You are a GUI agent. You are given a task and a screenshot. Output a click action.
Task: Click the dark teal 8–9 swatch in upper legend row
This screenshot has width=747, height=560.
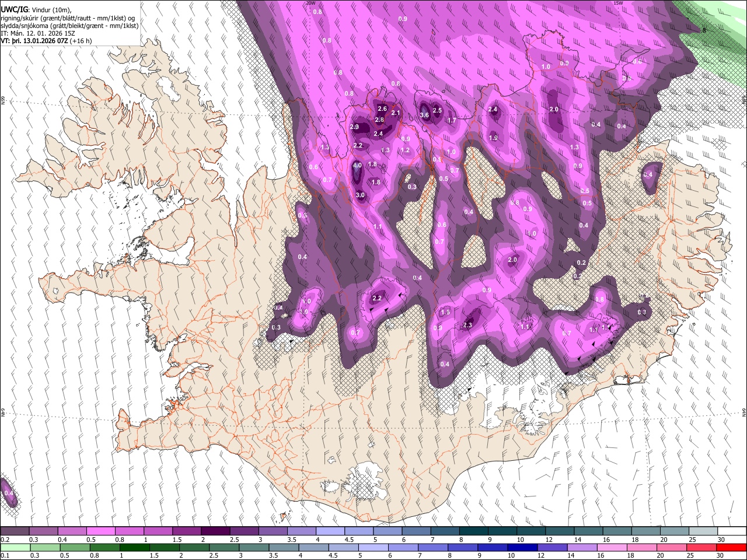pos(473,531)
